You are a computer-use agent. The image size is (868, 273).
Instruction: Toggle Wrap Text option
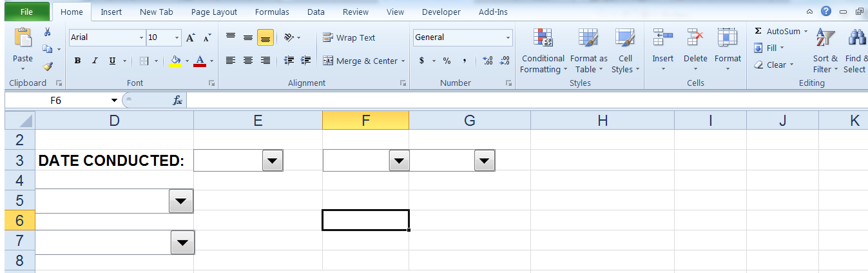click(349, 38)
